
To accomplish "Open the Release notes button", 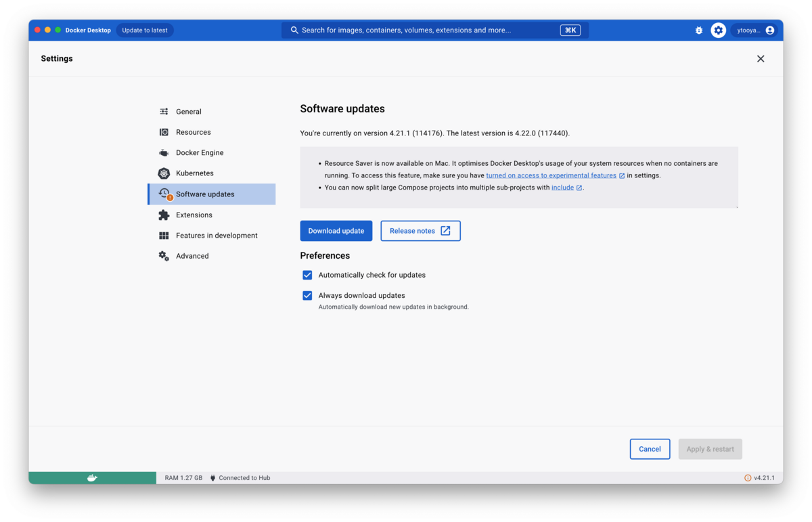I will [420, 231].
